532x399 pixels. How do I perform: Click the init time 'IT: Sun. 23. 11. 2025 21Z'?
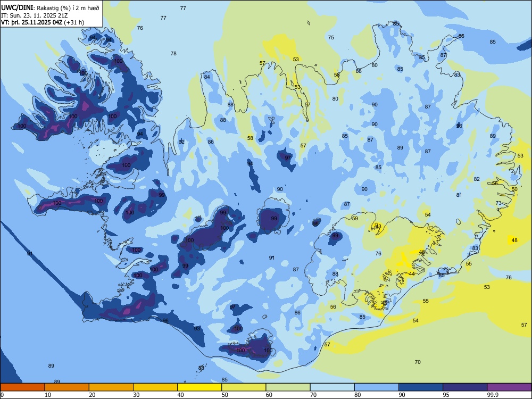click(35, 15)
